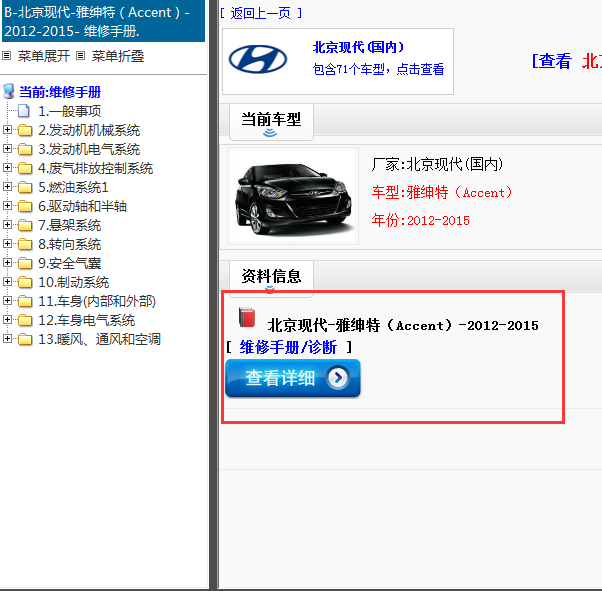The width and height of the screenshot is (602, 591).
Task: Expand the 2.发动机机械系统 tree node
Action: (7, 129)
